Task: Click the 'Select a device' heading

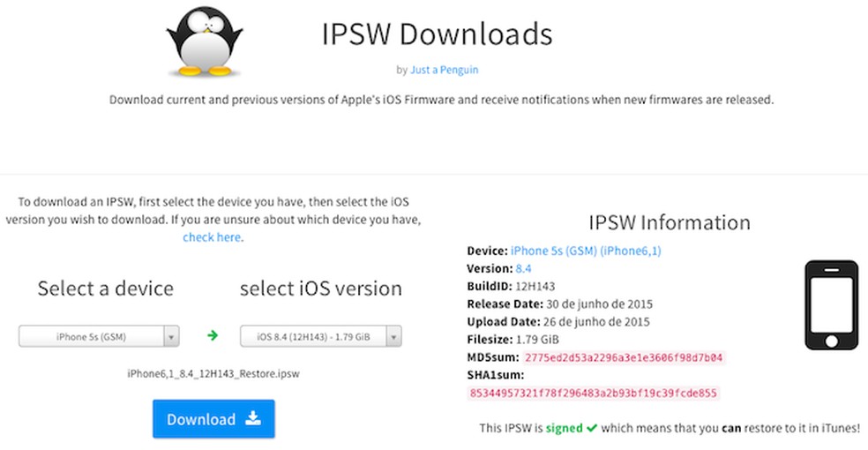Action: point(106,289)
